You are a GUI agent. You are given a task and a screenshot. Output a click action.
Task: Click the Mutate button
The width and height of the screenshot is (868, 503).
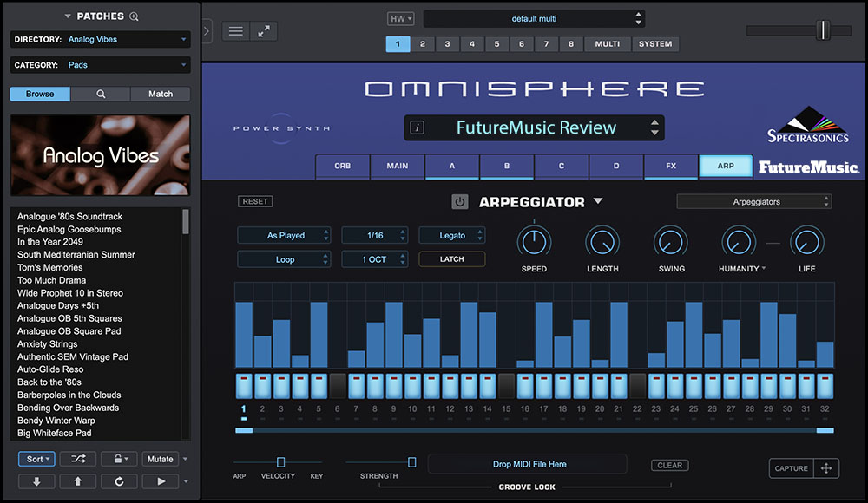pos(160,459)
